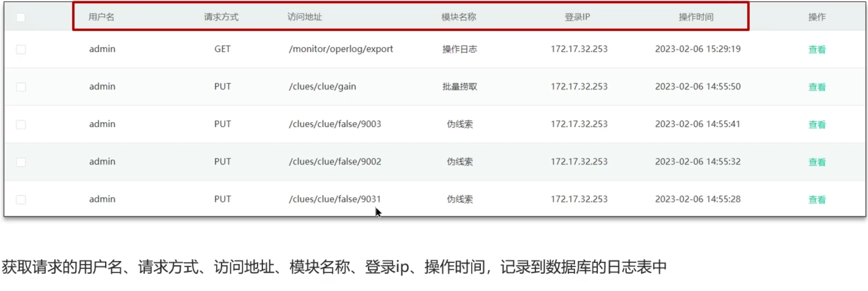Check the box for /clues/clue/gain row
This screenshot has height=291, width=868.
(x=20, y=87)
